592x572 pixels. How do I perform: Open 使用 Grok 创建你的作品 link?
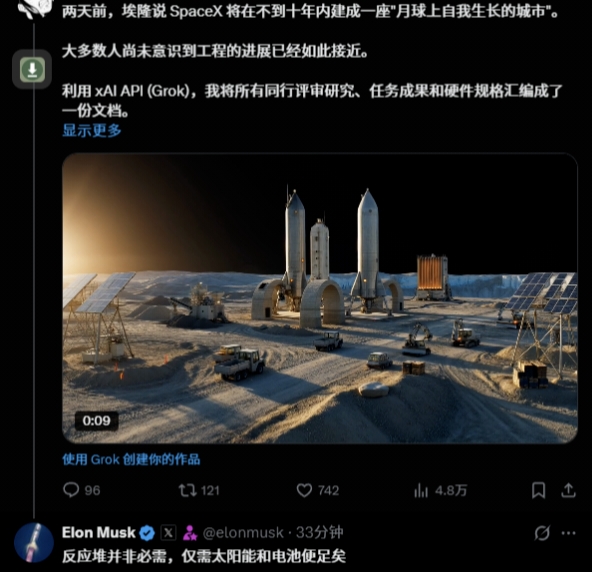[x=131, y=459]
